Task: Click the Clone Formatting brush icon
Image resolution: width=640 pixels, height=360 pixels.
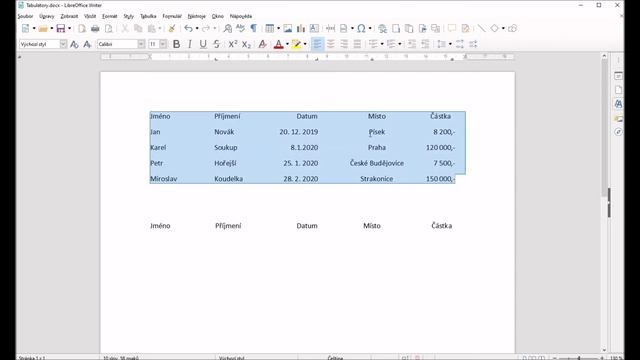Action: [172, 28]
